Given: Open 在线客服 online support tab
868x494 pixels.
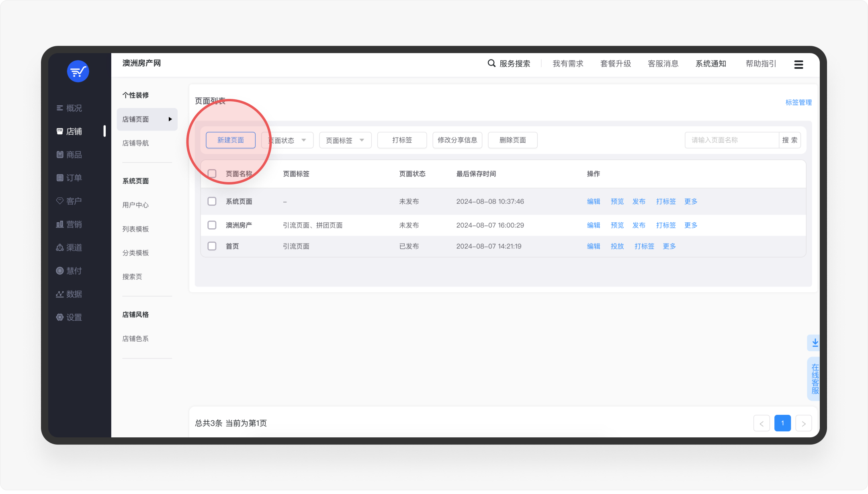Looking at the screenshot, I should pos(815,379).
